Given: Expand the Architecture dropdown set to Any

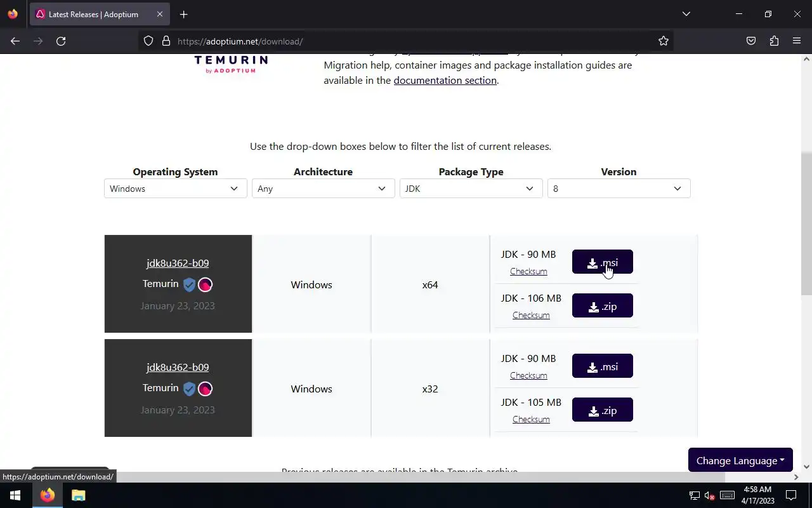Looking at the screenshot, I should (x=323, y=189).
